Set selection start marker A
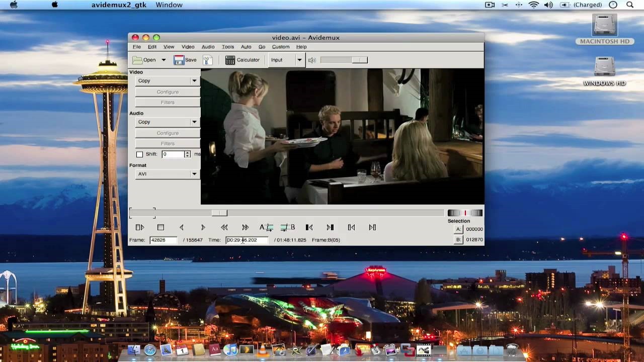644x362 pixels. click(266, 228)
